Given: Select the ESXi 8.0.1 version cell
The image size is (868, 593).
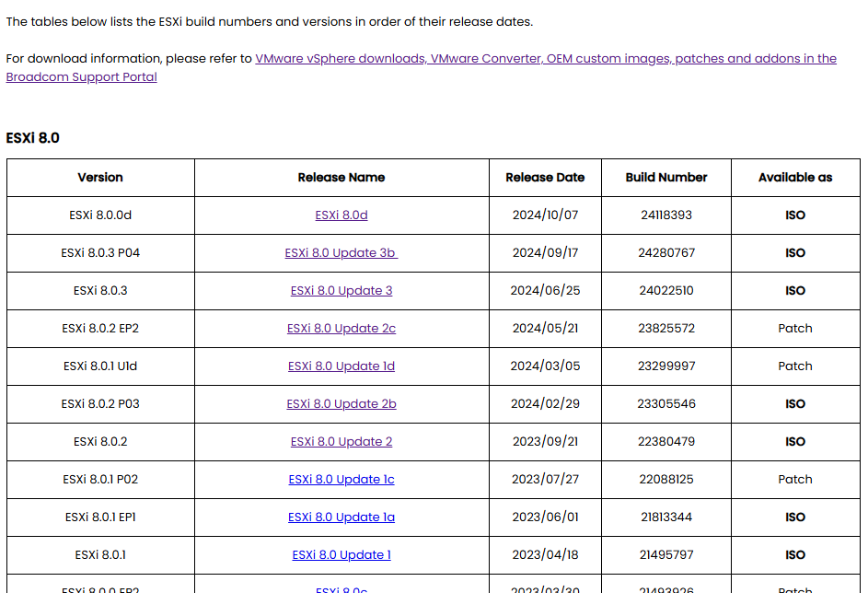Looking at the screenshot, I should 100,554.
